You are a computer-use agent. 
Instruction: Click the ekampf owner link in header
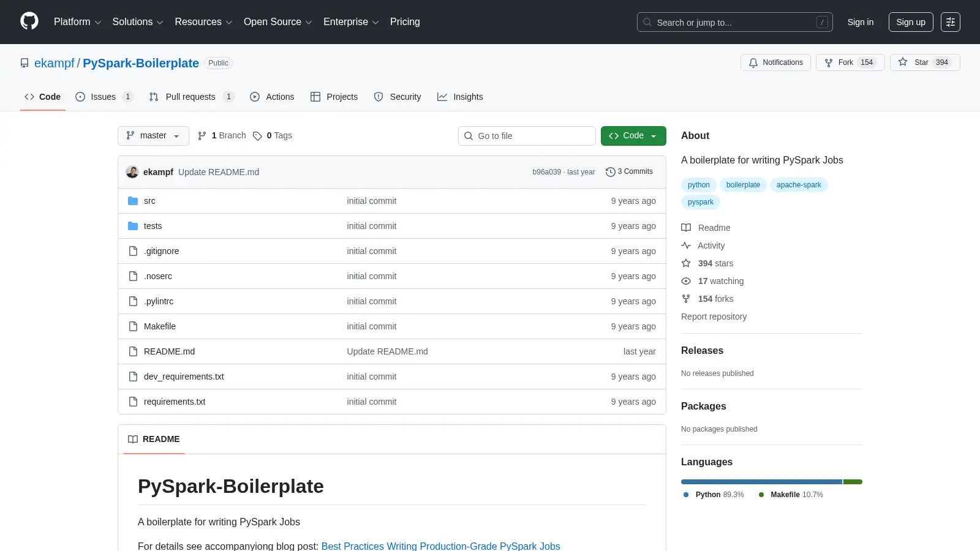[55, 63]
